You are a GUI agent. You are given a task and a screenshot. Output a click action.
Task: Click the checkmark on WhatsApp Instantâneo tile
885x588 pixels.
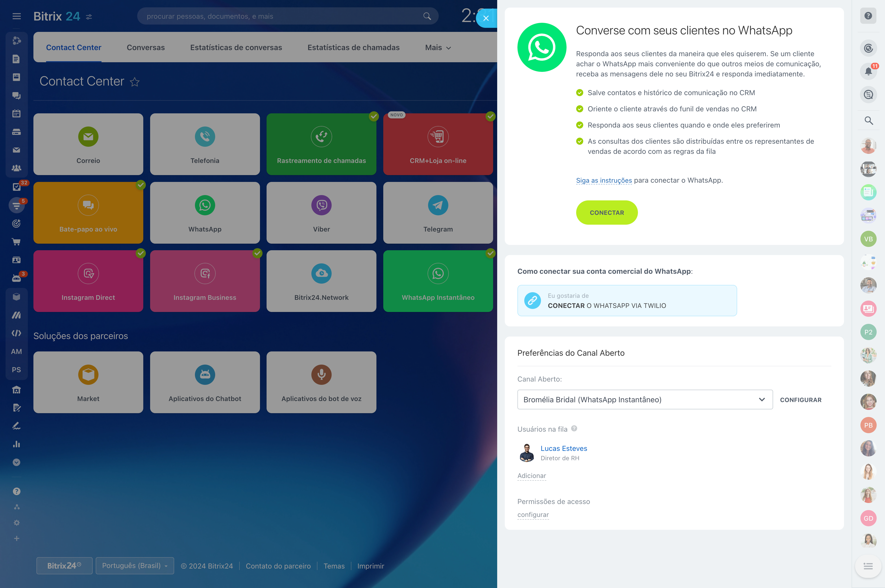point(490,253)
